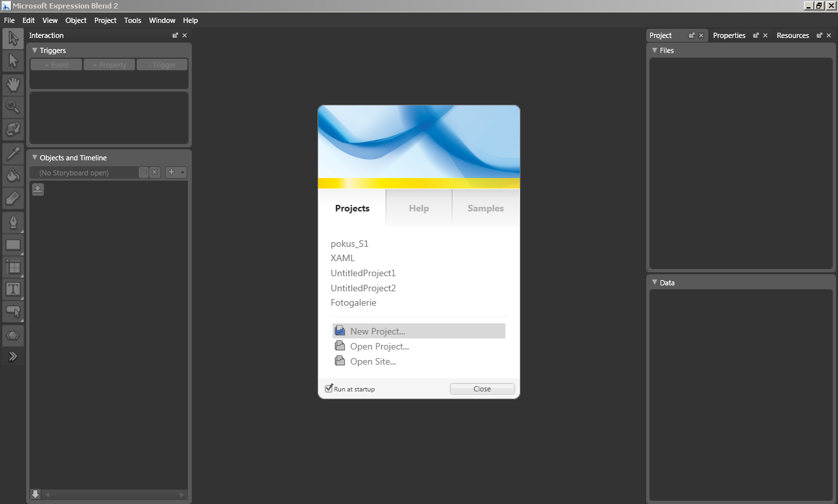Collapse the Triggers section
The height and width of the screenshot is (504, 838).
pyautogui.click(x=35, y=50)
